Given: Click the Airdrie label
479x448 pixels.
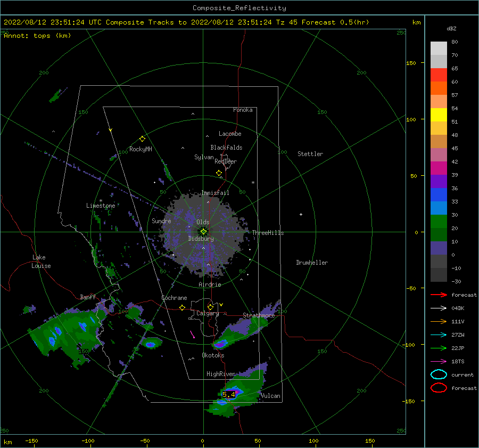Looking at the screenshot, I should 210,284.
